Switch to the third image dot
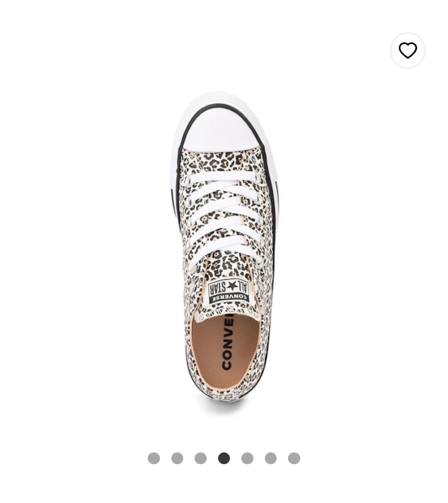The width and height of the screenshot is (448, 503). pyautogui.click(x=201, y=458)
